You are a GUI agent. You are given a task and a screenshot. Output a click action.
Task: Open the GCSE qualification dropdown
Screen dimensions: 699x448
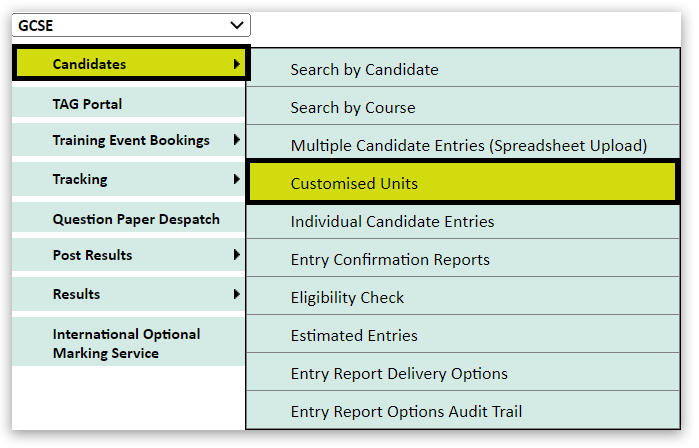tap(131, 25)
